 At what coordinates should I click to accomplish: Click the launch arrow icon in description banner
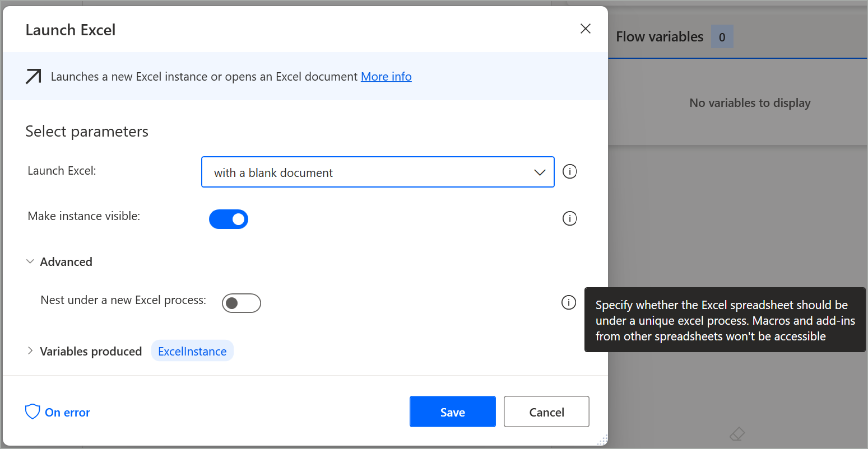coord(34,76)
